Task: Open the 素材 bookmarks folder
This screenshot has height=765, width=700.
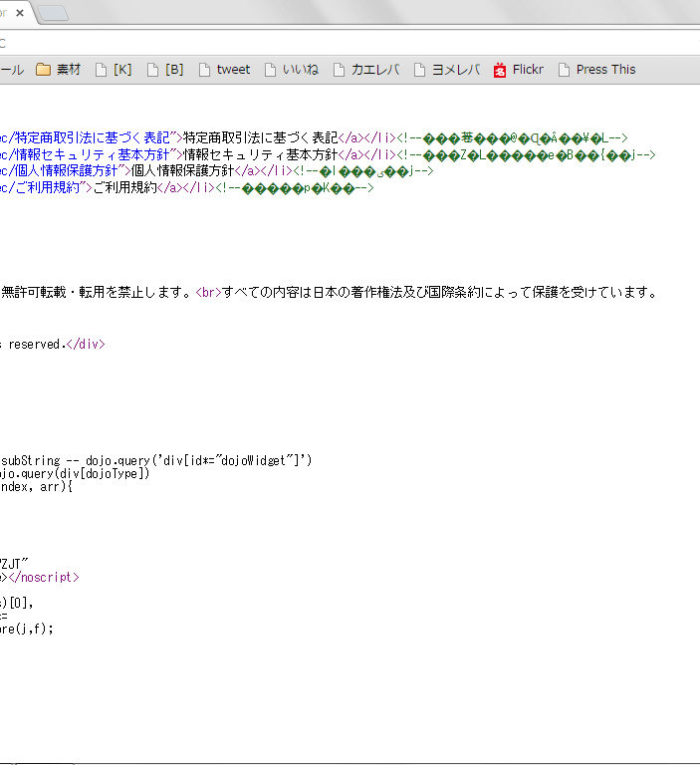Action: [x=58, y=70]
